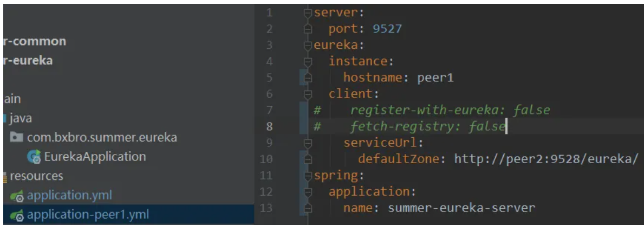Collapse the server block fold marker

(x=308, y=13)
